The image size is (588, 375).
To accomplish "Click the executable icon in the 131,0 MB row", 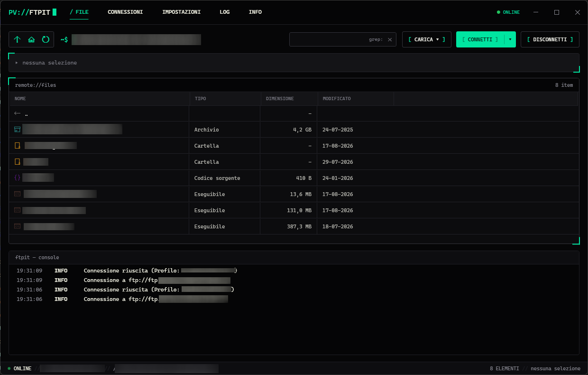I will click(x=18, y=210).
